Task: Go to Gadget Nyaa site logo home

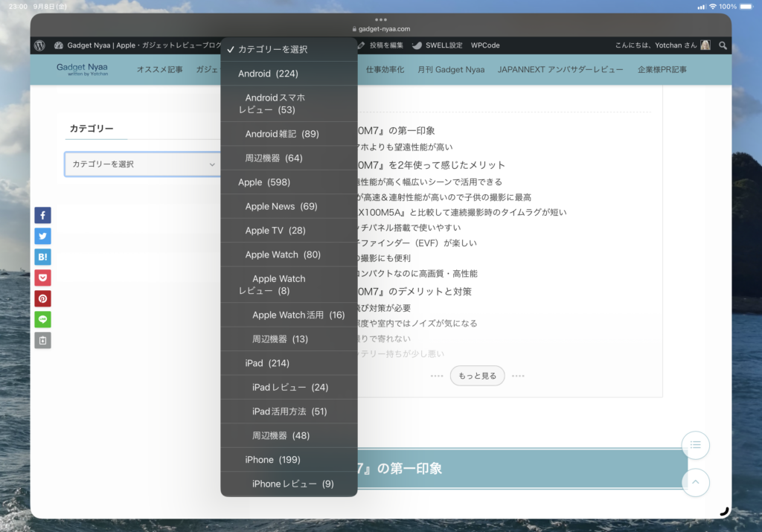Action: tap(82, 69)
